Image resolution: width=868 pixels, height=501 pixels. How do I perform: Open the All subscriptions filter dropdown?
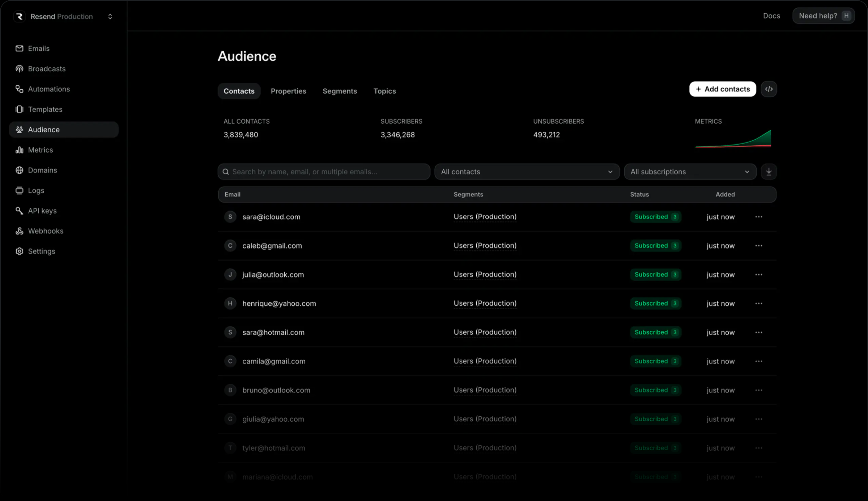(690, 171)
